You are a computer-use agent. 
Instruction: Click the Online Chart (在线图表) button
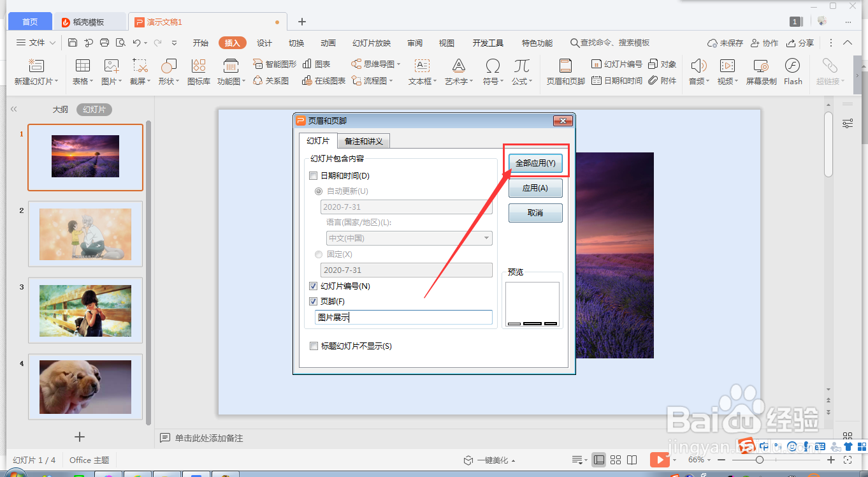324,80
